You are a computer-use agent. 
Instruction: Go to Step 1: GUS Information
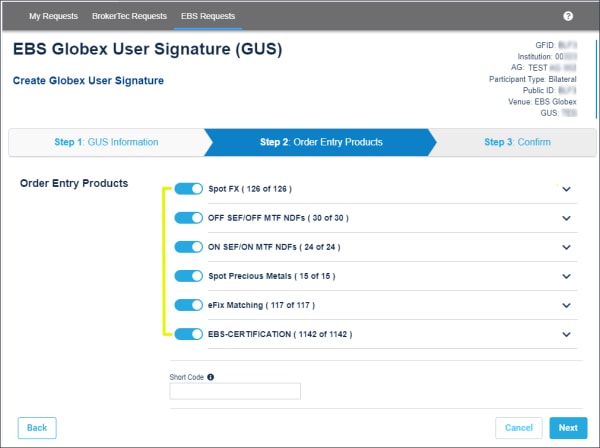click(106, 142)
